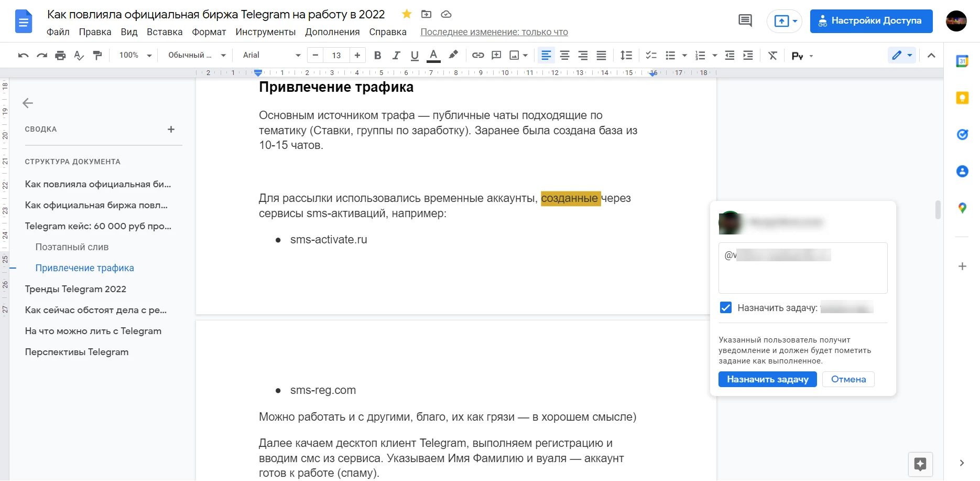
Task: Justify the text alignment
Action: point(602,56)
